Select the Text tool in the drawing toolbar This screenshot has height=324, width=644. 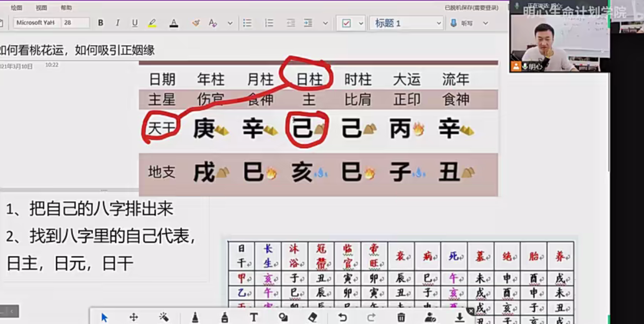[x=254, y=316]
